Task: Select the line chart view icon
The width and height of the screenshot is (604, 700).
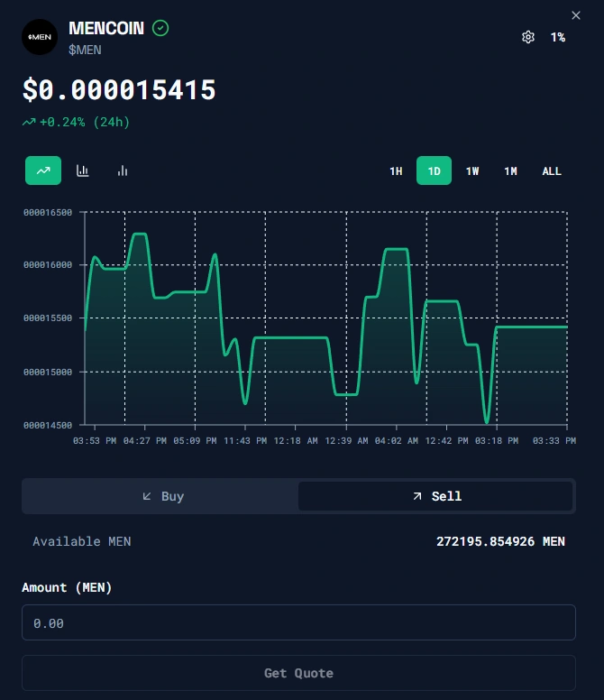Action: point(43,170)
